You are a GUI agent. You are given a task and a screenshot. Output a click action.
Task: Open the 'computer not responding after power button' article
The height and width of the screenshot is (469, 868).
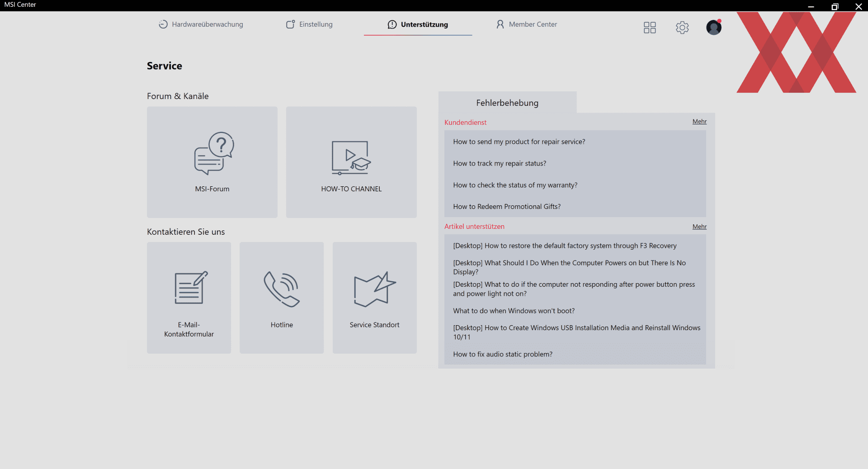[575, 289]
